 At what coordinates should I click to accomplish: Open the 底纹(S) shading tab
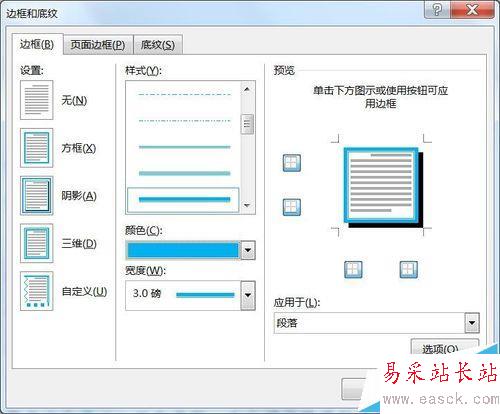[158, 45]
